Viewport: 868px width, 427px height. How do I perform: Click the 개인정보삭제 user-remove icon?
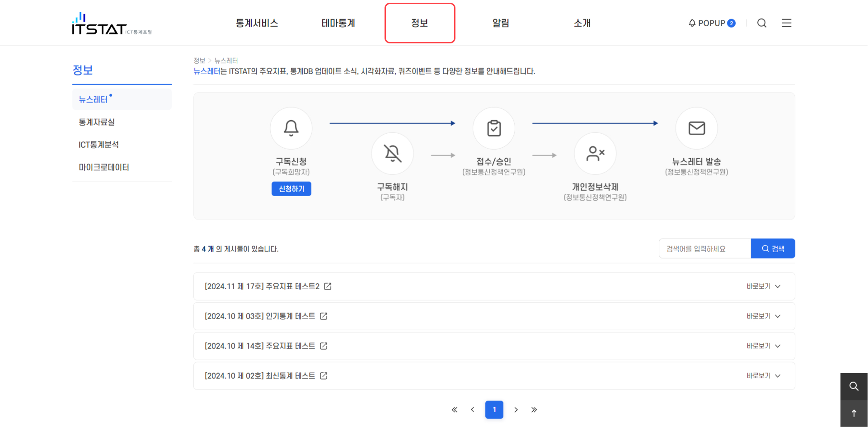(595, 154)
